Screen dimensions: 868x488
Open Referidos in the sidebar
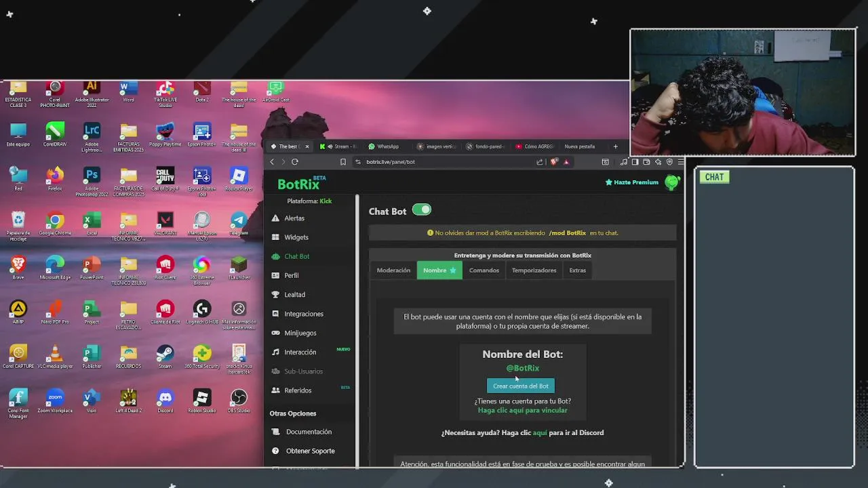pyautogui.click(x=292, y=390)
